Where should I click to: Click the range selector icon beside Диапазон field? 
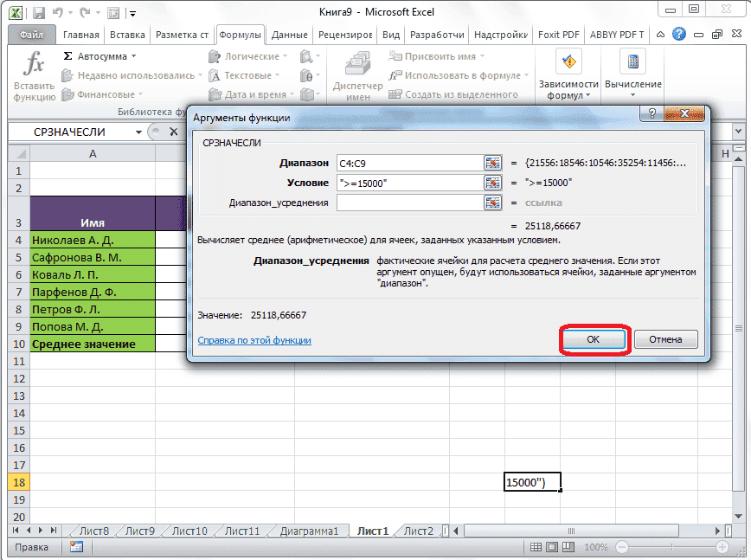coord(492,162)
